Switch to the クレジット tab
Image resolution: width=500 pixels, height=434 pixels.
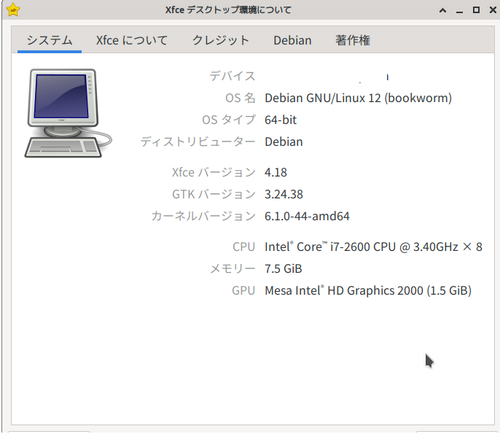coord(220,40)
